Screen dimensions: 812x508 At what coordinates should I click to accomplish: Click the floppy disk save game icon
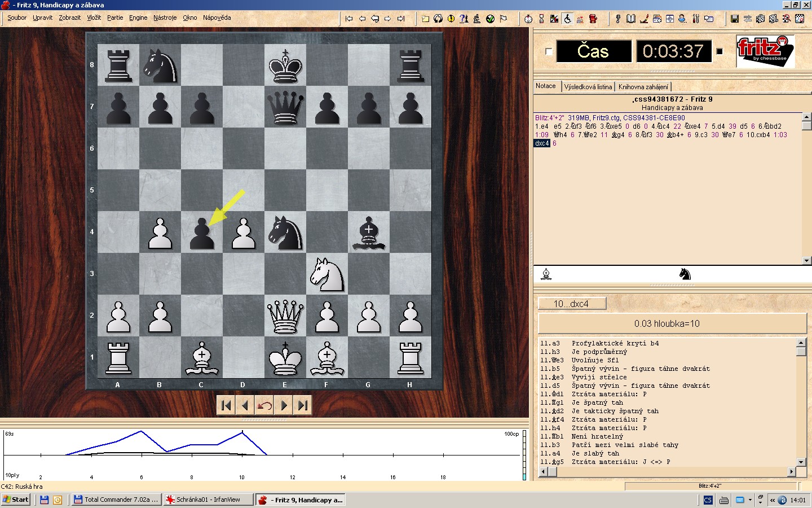(x=735, y=19)
